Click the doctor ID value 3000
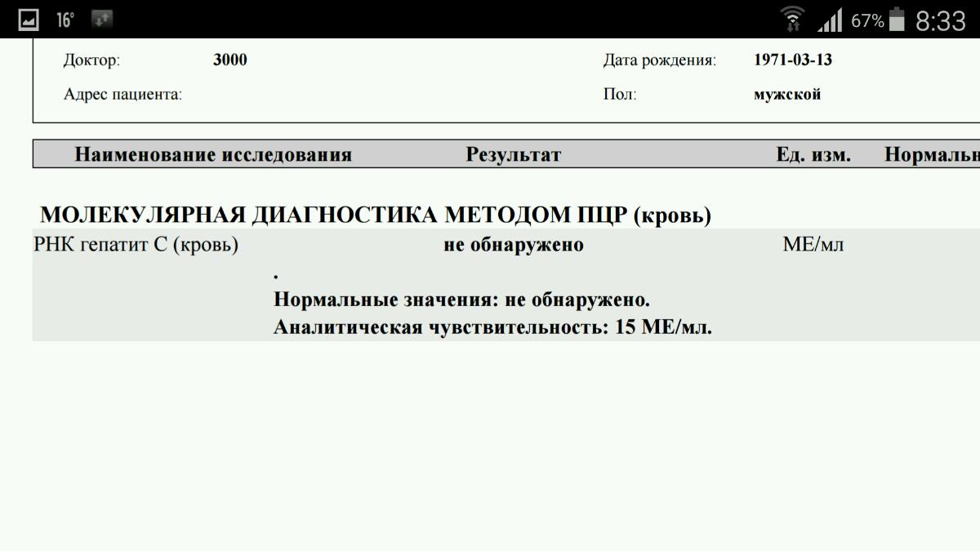The width and height of the screenshot is (980, 551). [229, 60]
